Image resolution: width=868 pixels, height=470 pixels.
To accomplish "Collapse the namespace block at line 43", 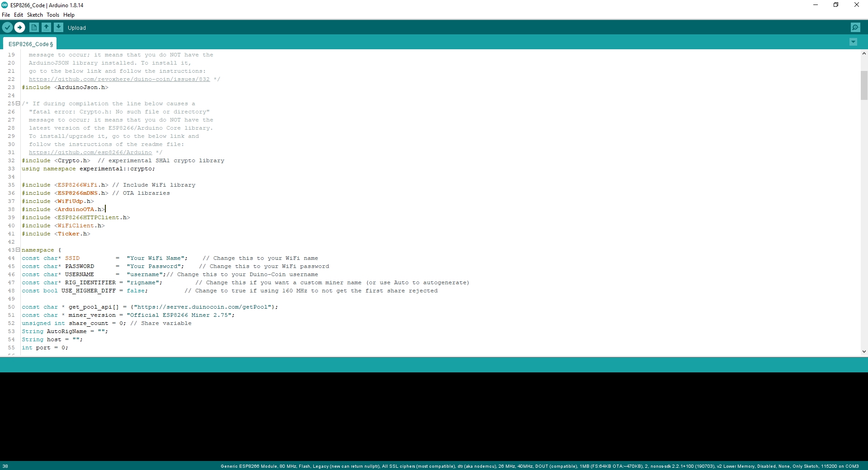I will click(x=18, y=249).
